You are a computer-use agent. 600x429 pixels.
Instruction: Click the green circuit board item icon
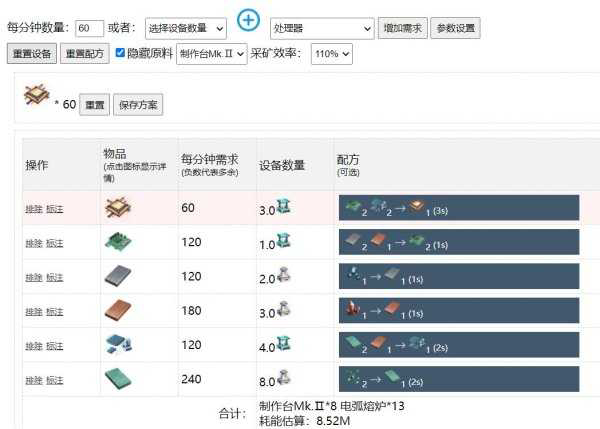[119, 242]
